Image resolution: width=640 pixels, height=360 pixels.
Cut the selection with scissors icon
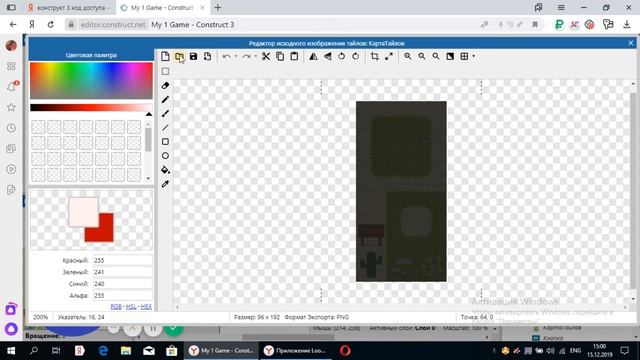[266, 56]
